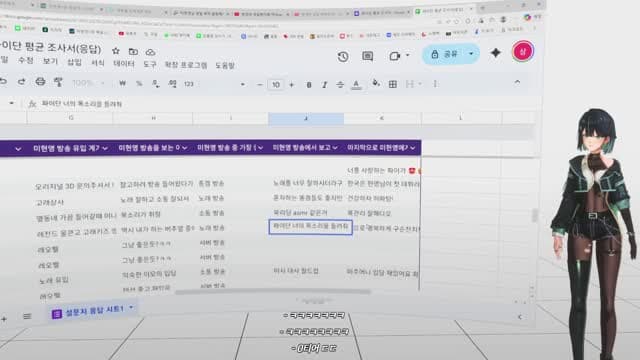
Task: Click the move-to-folder icon beside the title
Action: tap(133, 51)
